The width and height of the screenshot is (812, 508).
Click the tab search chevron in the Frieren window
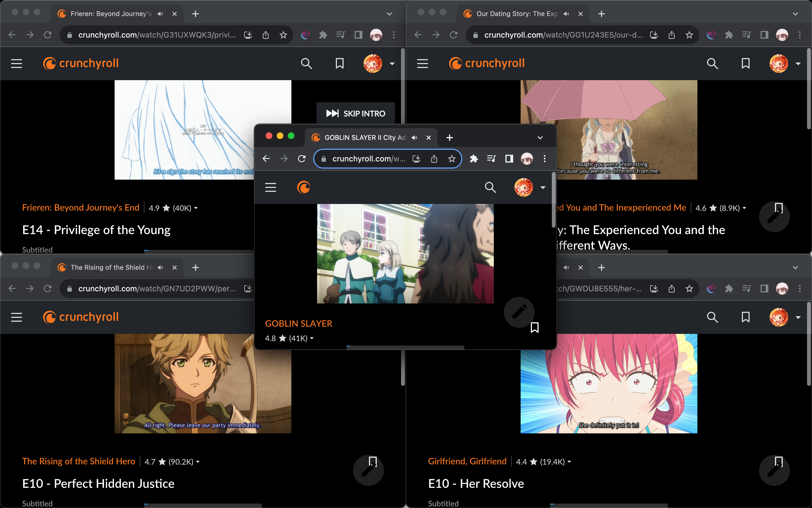point(389,14)
